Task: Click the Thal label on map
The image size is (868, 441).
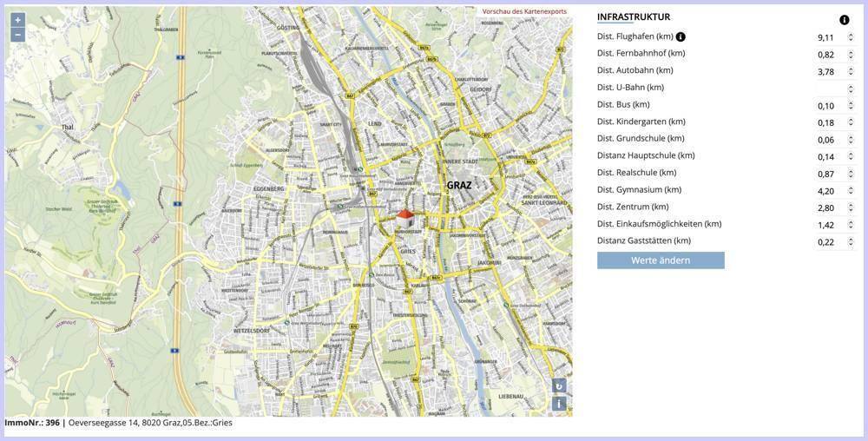Action: (x=67, y=128)
